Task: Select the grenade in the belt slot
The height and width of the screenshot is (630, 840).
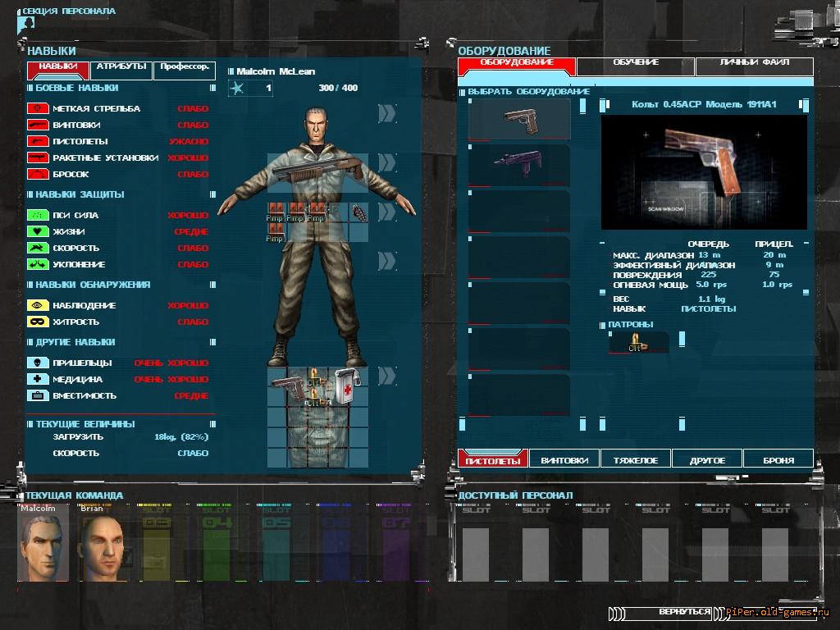Action: [x=359, y=212]
